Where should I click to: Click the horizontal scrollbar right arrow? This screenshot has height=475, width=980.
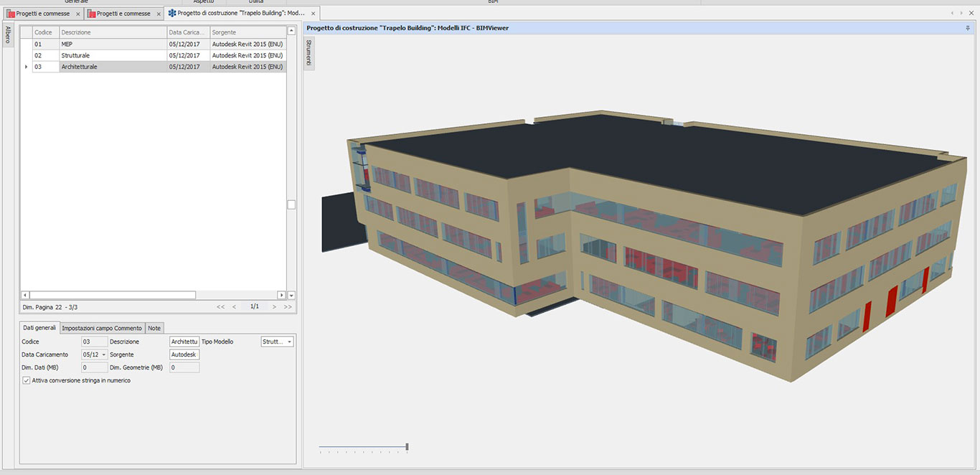point(281,295)
